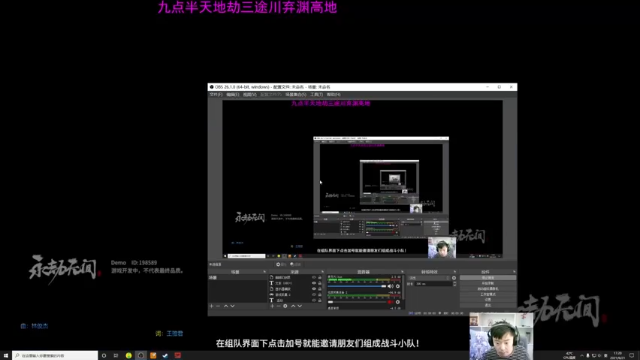
Task: Enable 工作室模式 from the controls panel
Action: click(488, 294)
